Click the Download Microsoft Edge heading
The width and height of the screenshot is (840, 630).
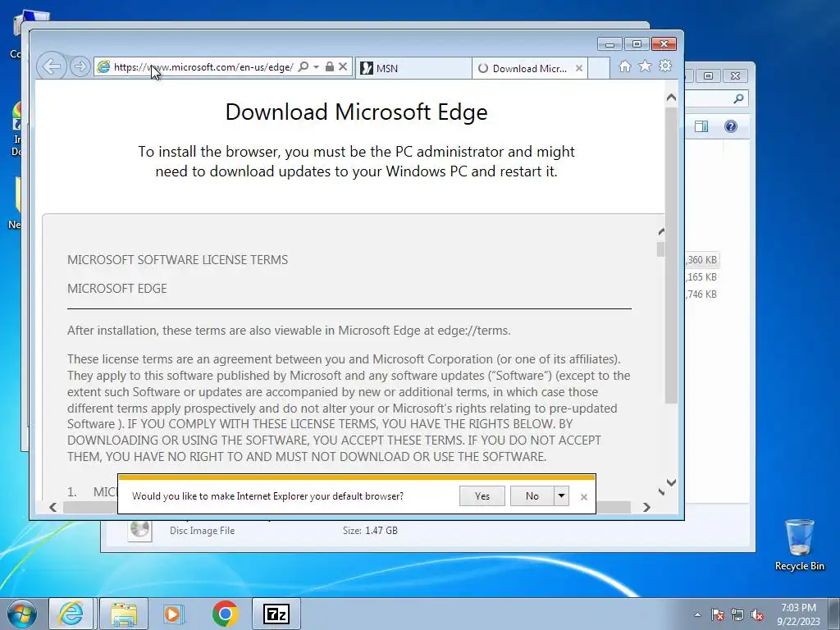pyautogui.click(x=356, y=112)
